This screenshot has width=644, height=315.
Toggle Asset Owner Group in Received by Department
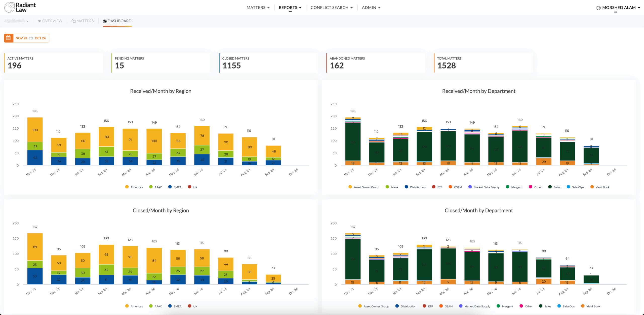click(x=364, y=187)
